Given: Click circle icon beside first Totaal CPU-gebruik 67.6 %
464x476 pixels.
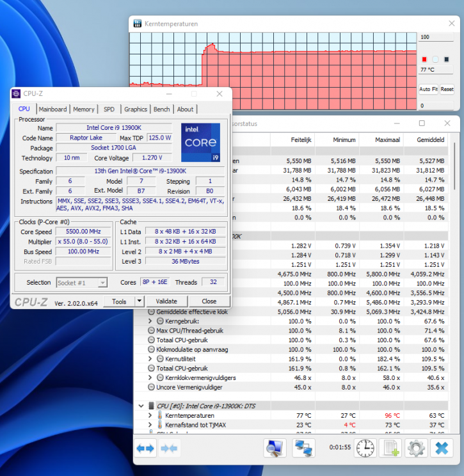Looking at the screenshot, I should 151,340.
